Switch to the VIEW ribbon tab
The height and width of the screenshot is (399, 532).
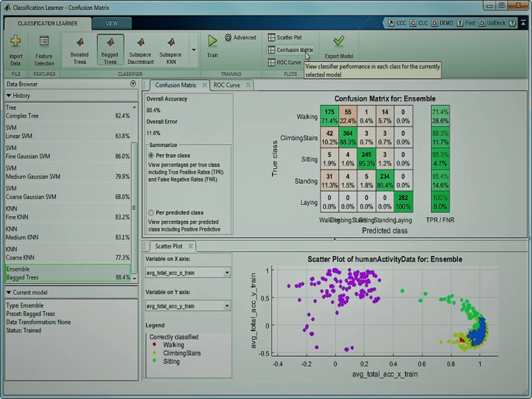tap(111, 23)
